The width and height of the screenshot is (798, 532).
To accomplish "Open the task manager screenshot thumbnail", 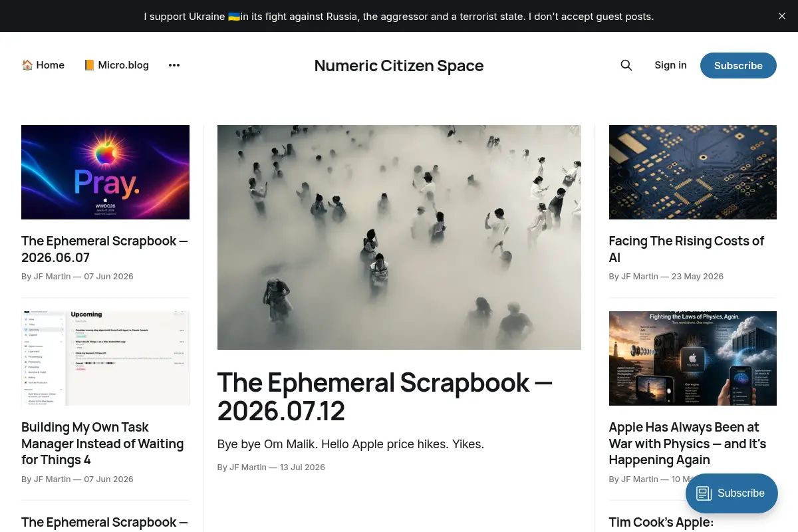I will coord(105,358).
